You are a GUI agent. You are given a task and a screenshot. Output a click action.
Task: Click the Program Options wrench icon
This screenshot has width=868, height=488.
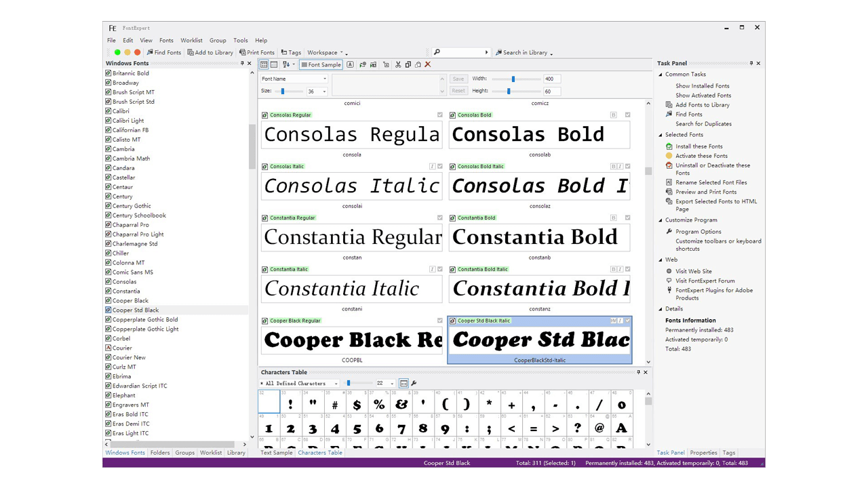(x=669, y=232)
